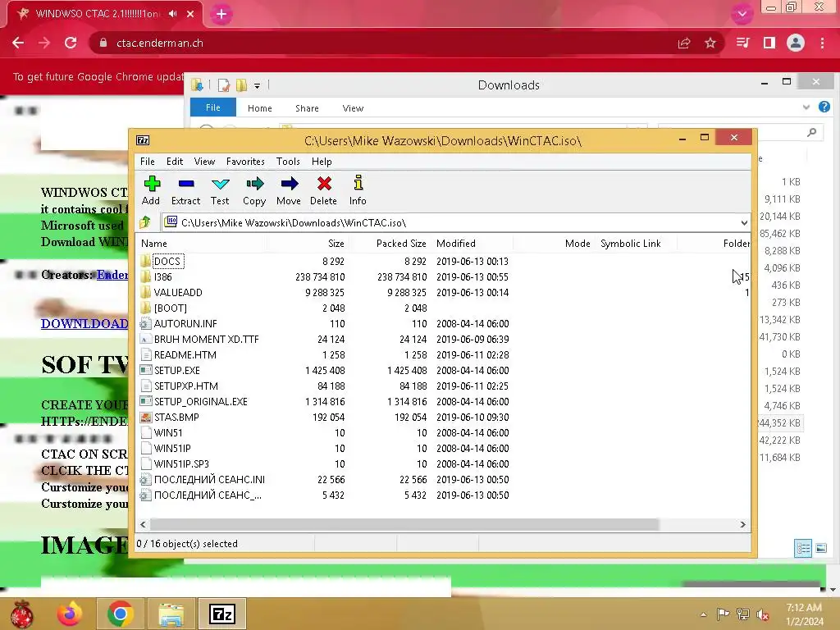Screen dimensions: 840x630
Task: Click the Creators Enderman link
Action: (112, 275)
